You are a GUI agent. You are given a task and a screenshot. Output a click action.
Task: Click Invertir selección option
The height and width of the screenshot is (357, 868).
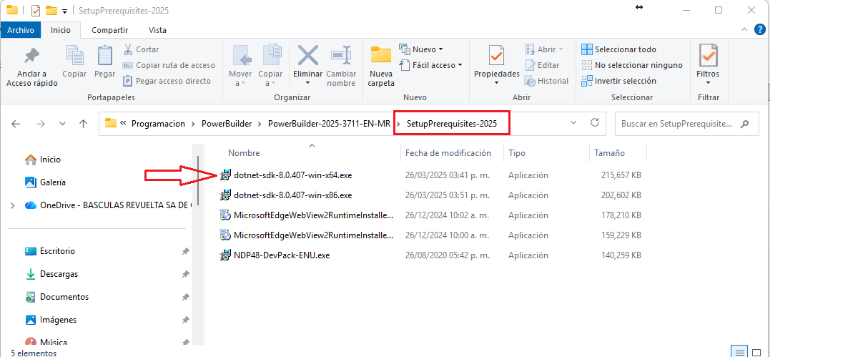(618, 81)
